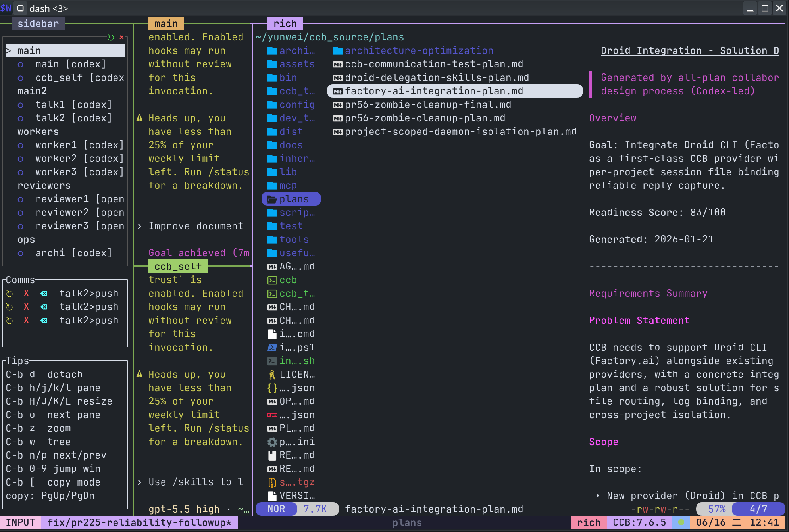Open ccb-communication-test-plan.md
Viewport: 789px width, 532px height.
coord(434,64)
